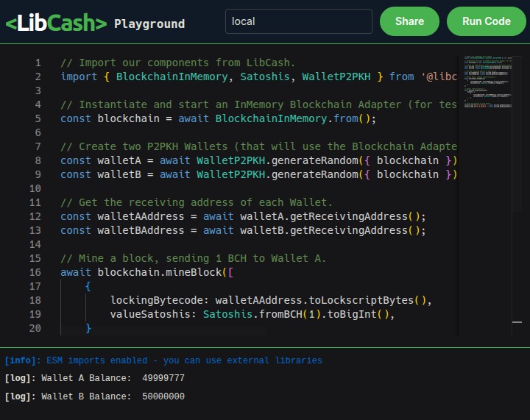The width and height of the screenshot is (530, 420).
Task: Click the Wallet B Balance log entry
Action: coord(94,396)
